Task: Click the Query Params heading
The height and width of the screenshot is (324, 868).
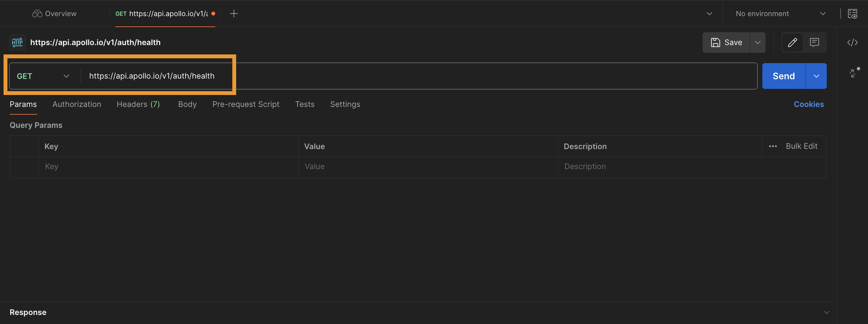Action: coord(36,125)
